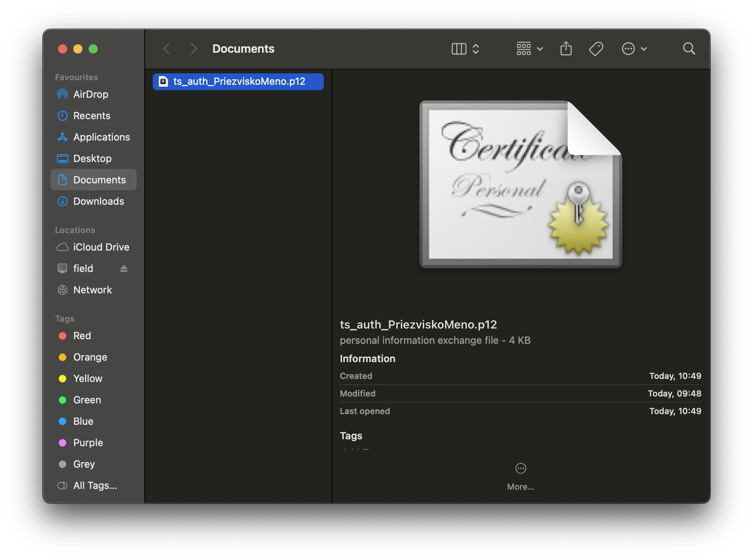
Task: Click the Last opened date row
Action: (520, 411)
